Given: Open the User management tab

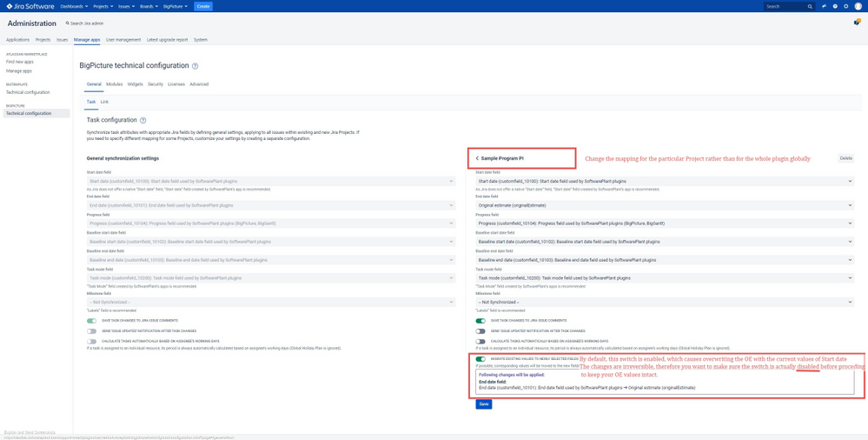Looking at the screenshot, I should point(124,40).
